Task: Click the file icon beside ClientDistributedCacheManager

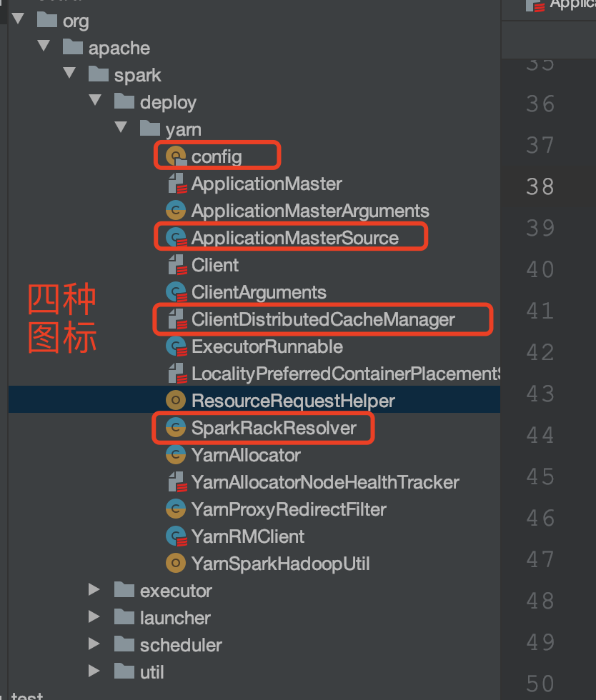Action: 177,319
